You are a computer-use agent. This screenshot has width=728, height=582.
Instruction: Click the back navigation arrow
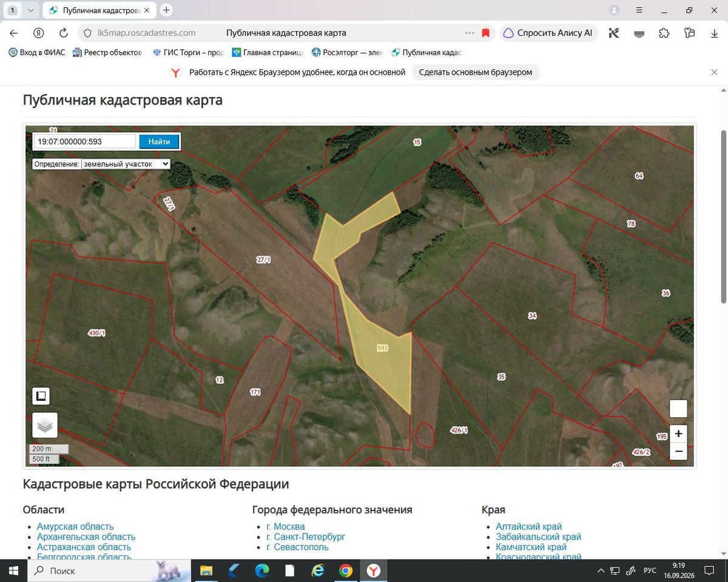[x=14, y=33]
